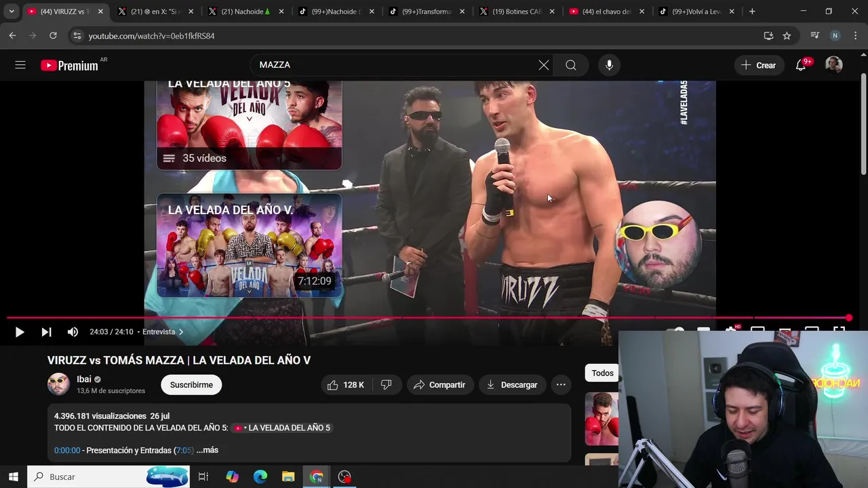Expand the Entrevista chapter list
Image resolution: width=868 pixels, height=488 pixels.
point(163,332)
